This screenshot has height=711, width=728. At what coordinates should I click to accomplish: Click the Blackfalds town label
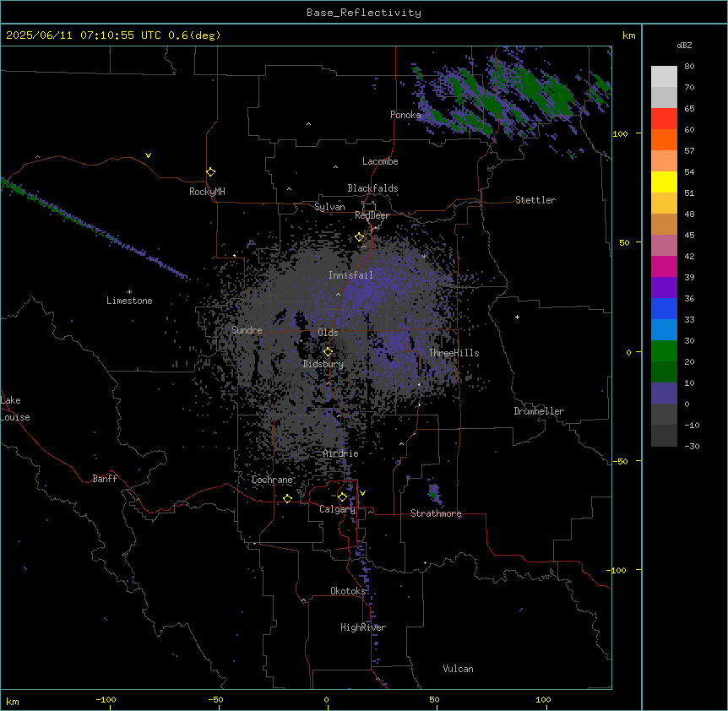tap(372, 188)
